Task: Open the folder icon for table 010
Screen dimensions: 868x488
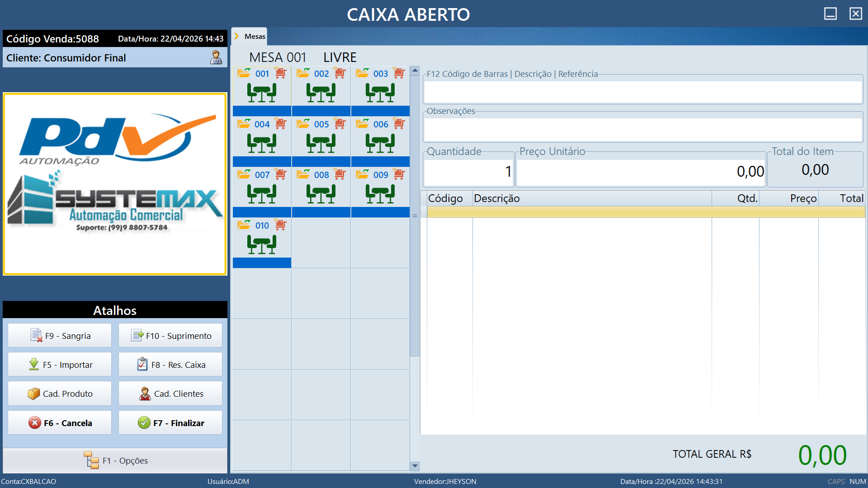Action: point(244,225)
